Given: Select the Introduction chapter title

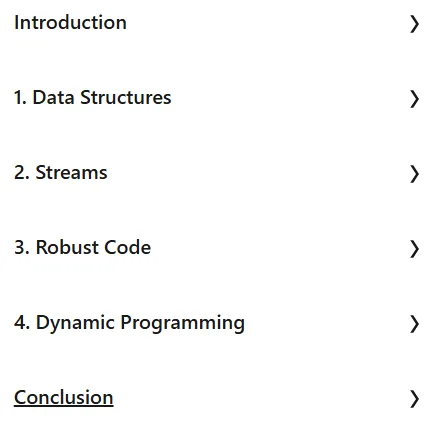Looking at the screenshot, I should click(70, 23).
